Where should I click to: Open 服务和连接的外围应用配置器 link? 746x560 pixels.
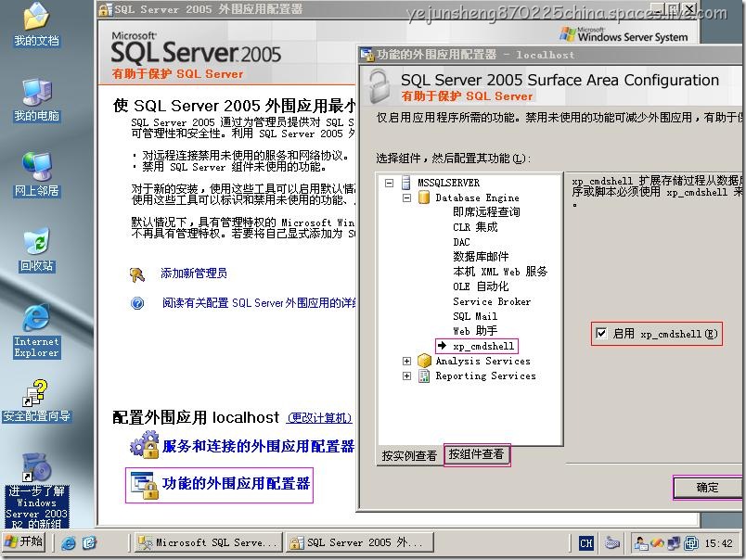click(x=258, y=446)
